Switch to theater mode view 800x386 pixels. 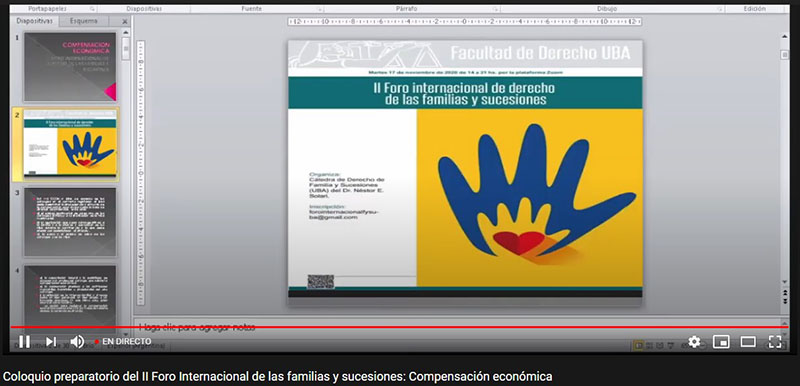coord(748,342)
